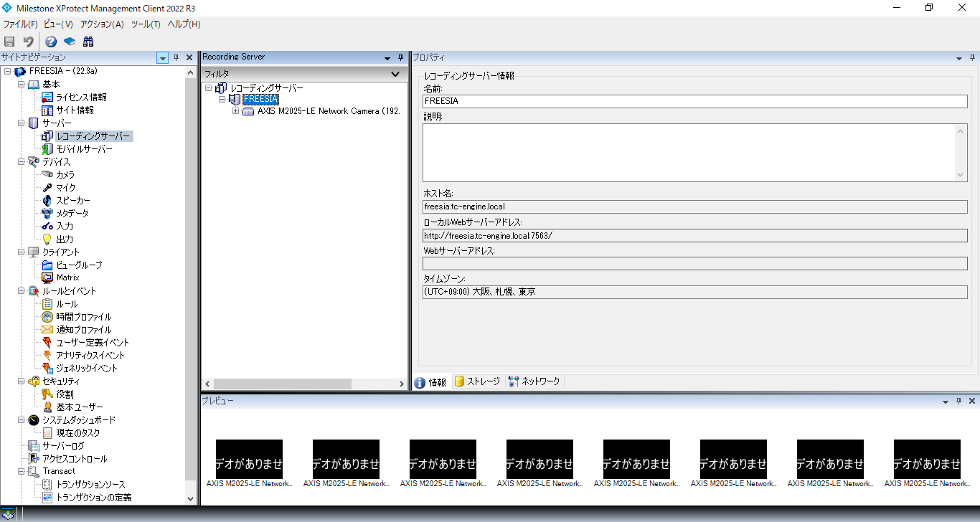Select the モバイルサーバー icon
980x522 pixels.
47,149
